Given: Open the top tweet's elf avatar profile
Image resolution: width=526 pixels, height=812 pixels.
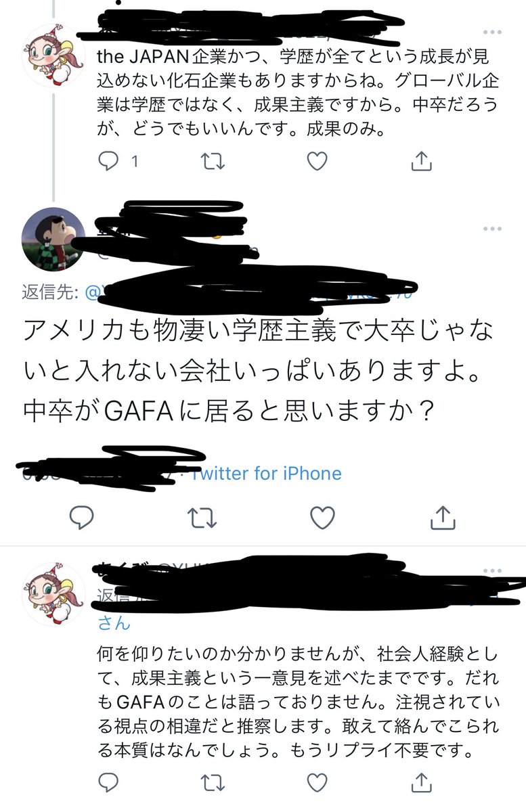Looking at the screenshot, I should tap(54, 55).
